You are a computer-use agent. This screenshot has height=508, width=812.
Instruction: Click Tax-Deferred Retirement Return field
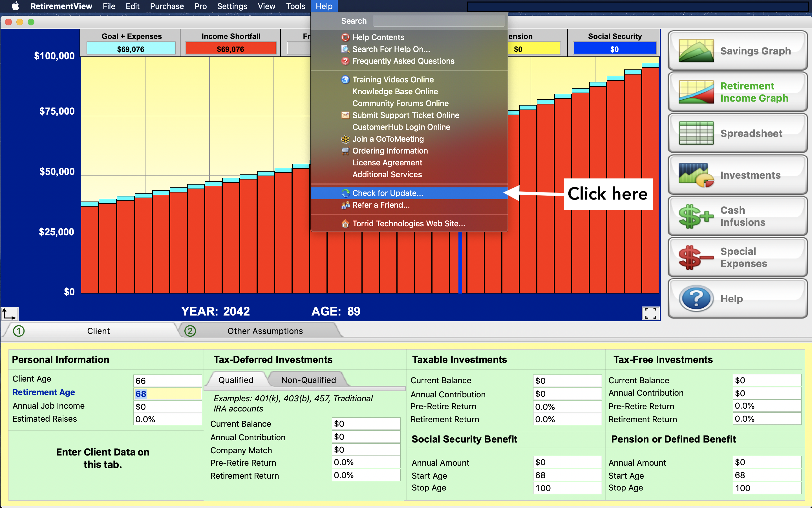point(366,475)
